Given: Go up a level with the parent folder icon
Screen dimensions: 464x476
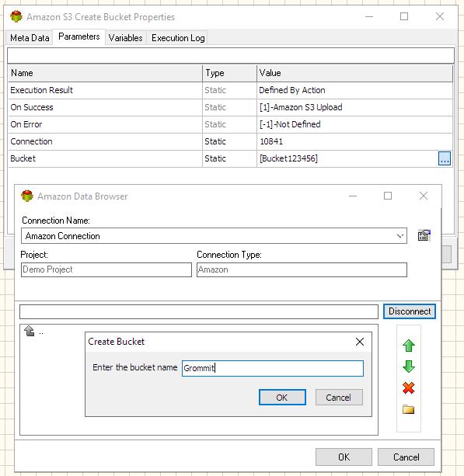Looking at the screenshot, I should click(30, 331).
